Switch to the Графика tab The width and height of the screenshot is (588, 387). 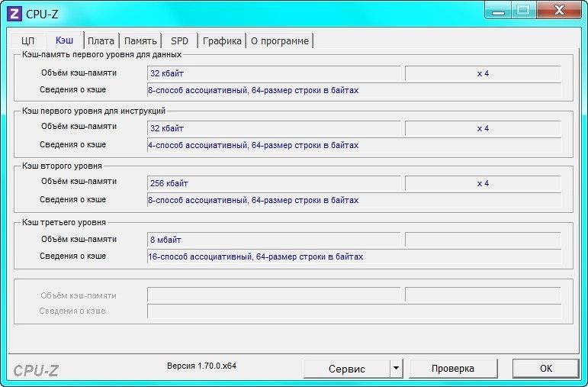click(222, 41)
